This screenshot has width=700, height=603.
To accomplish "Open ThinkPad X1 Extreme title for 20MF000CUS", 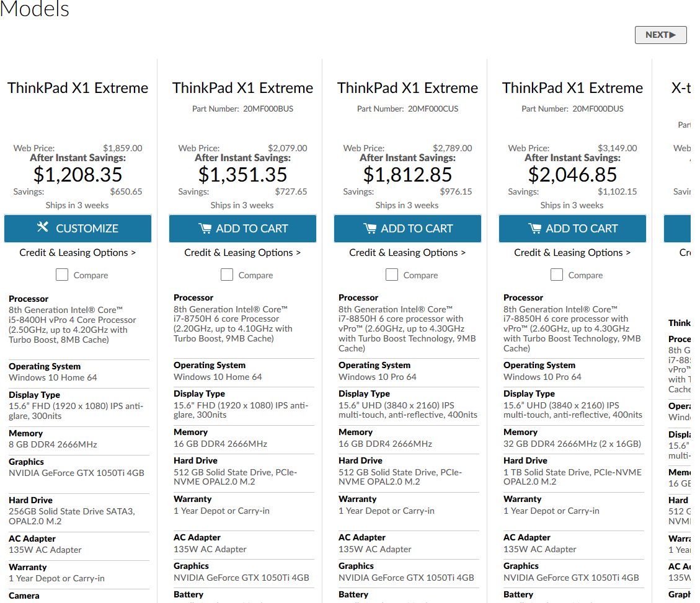I will pyautogui.click(x=407, y=88).
